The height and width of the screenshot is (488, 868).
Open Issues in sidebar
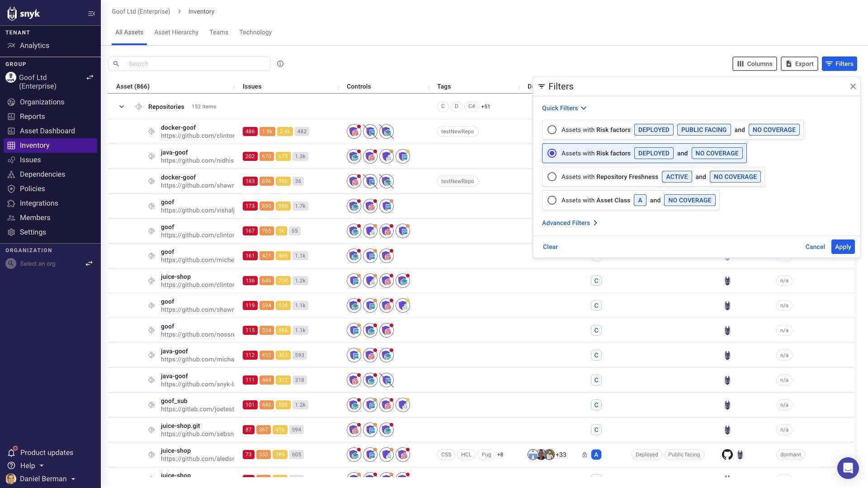click(x=50, y=160)
